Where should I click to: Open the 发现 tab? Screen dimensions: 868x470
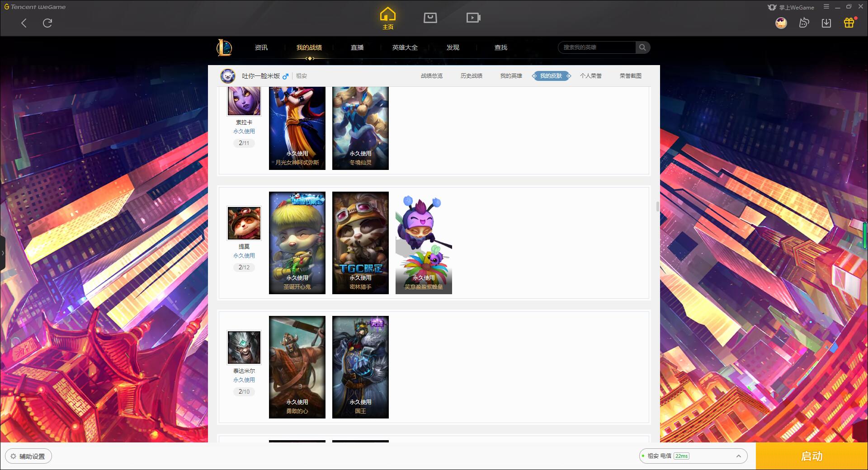(x=453, y=47)
